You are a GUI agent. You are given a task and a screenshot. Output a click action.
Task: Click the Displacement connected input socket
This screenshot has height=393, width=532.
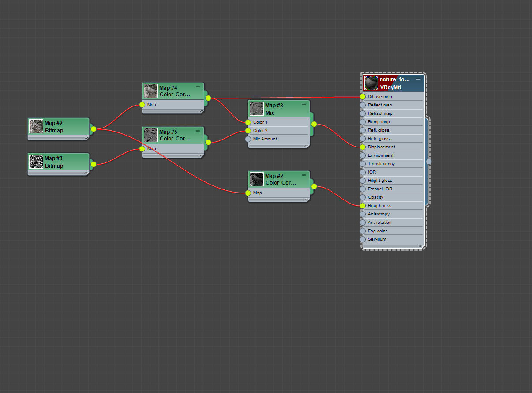click(363, 147)
